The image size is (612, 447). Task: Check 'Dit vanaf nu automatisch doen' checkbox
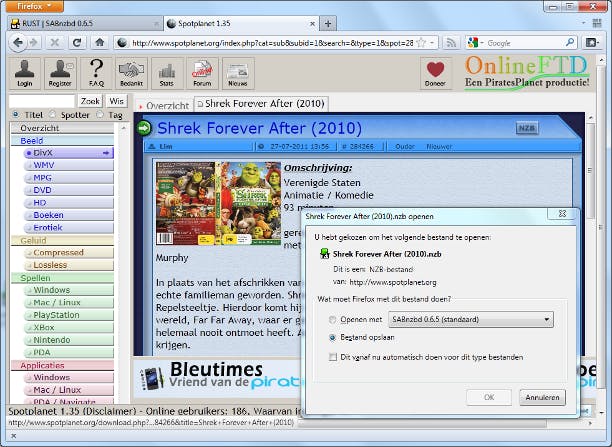click(333, 357)
